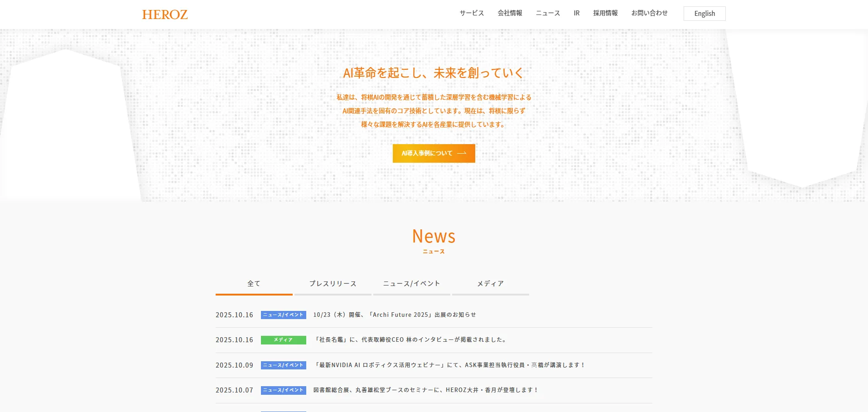Click the ニュース/イベント badge on the 2025.10.07 entry
This screenshot has height=412, width=868.
283,390
